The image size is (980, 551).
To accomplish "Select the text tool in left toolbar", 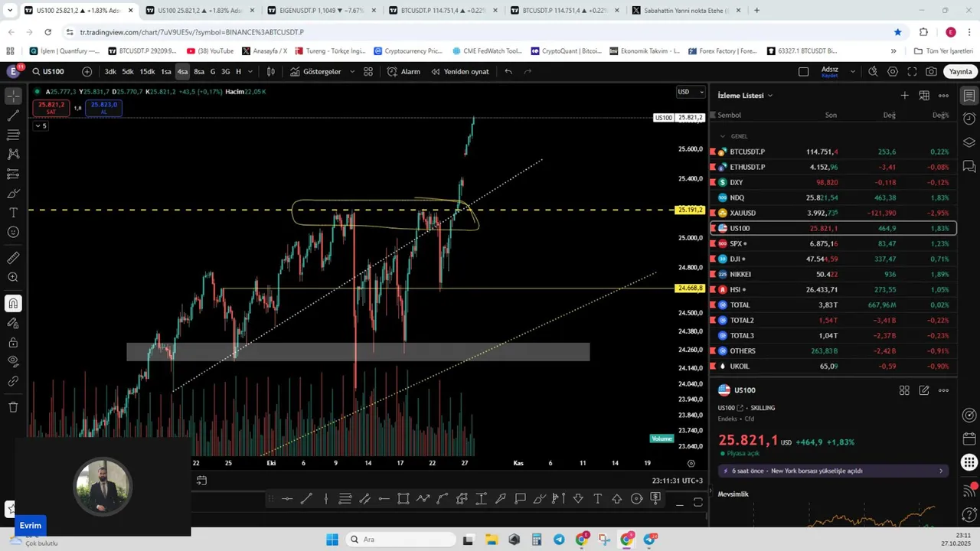I will [x=13, y=212].
